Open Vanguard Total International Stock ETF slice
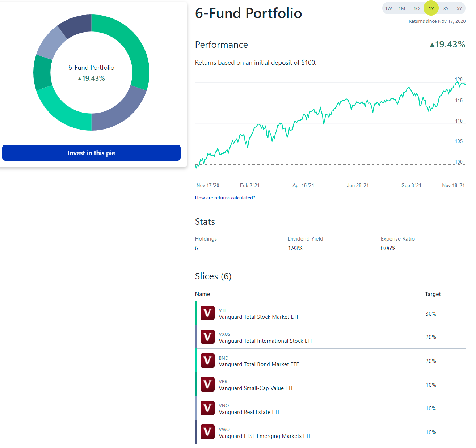This screenshot has width=476, height=448. click(330, 337)
